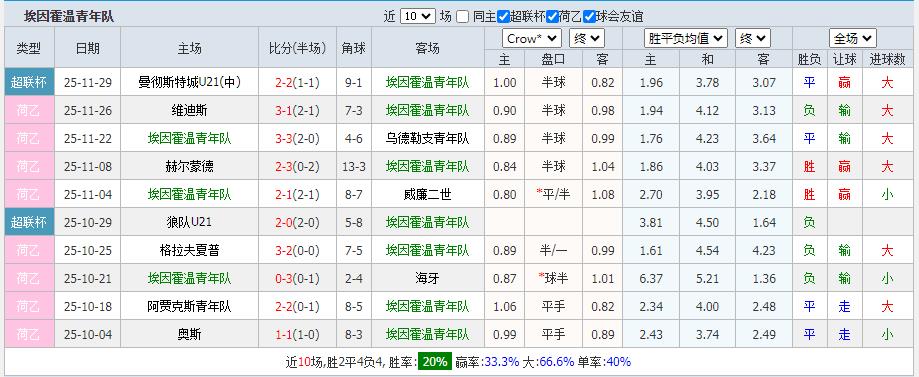Click the corner count 9-1
This screenshot has width=919, height=377.
coord(354,83)
